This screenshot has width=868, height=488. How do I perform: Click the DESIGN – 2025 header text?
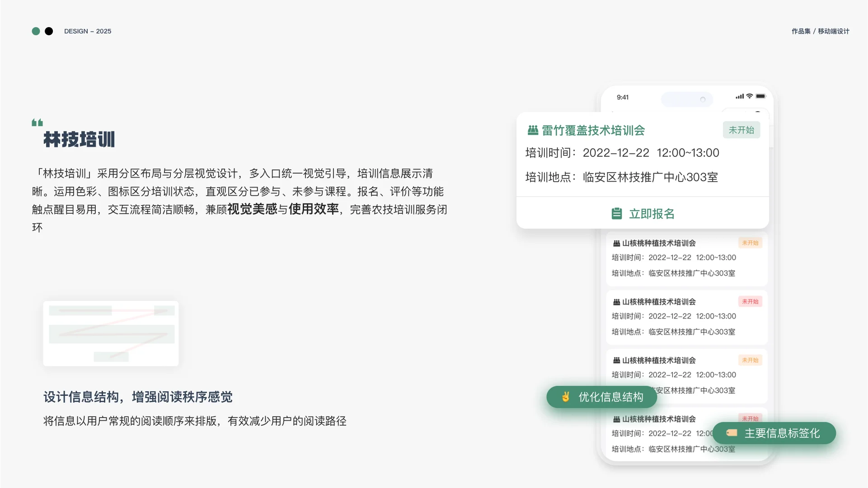[x=88, y=31]
